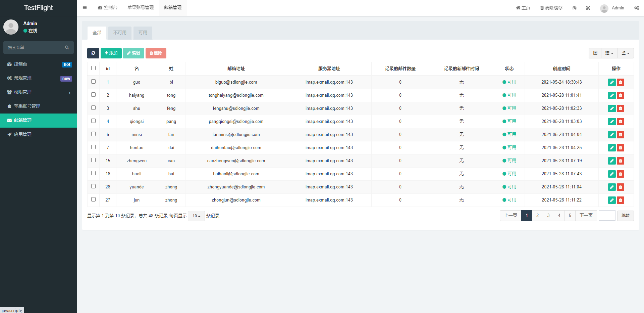Click the green 添加 button
Viewport: 644px width, 313px height.
point(111,53)
